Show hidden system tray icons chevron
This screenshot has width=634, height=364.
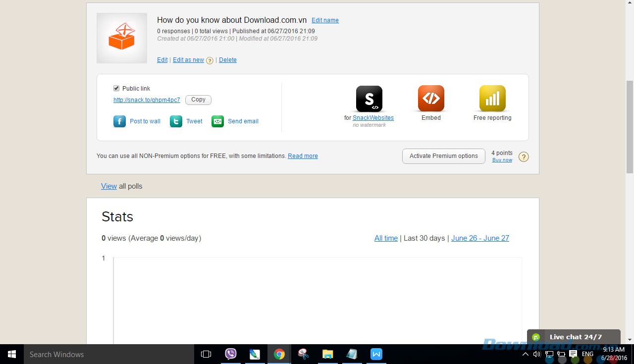[526, 354]
